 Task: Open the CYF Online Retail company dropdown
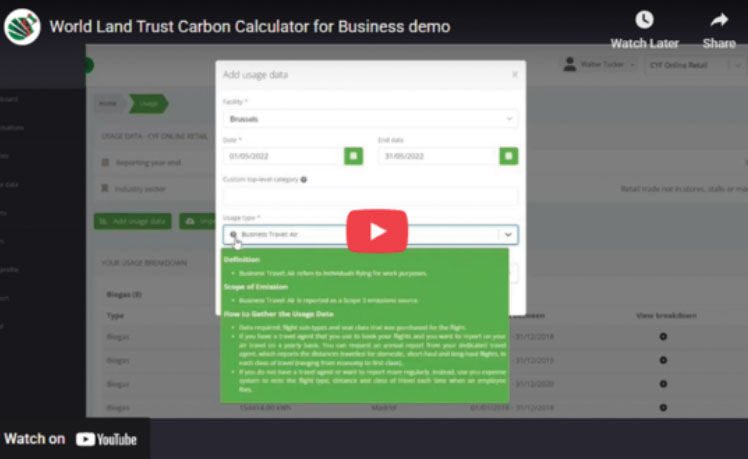694,65
